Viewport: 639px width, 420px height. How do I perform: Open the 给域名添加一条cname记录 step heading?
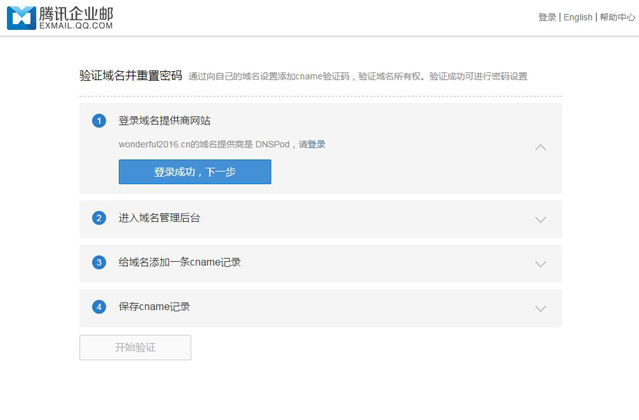coord(179,262)
